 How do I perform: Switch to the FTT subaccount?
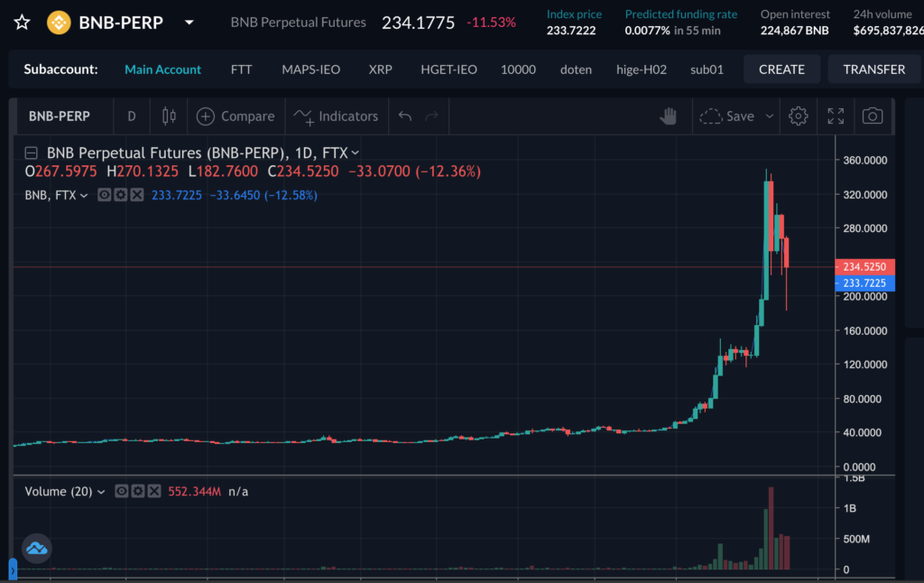click(241, 69)
